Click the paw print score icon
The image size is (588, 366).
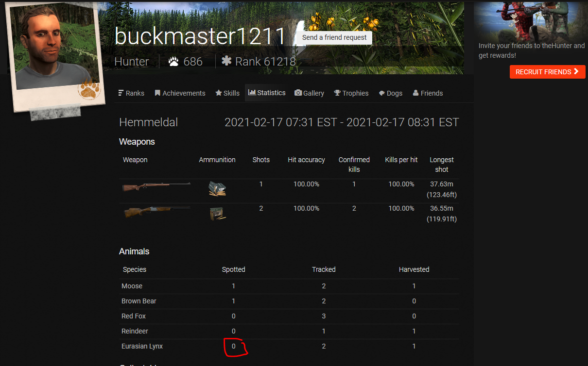click(x=173, y=62)
